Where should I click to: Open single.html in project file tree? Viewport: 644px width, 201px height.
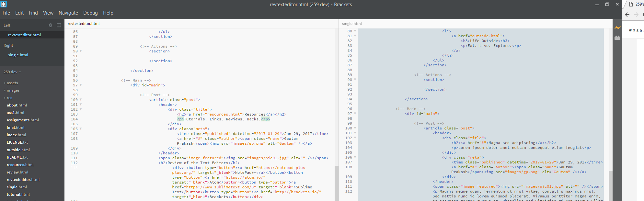click(17, 187)
